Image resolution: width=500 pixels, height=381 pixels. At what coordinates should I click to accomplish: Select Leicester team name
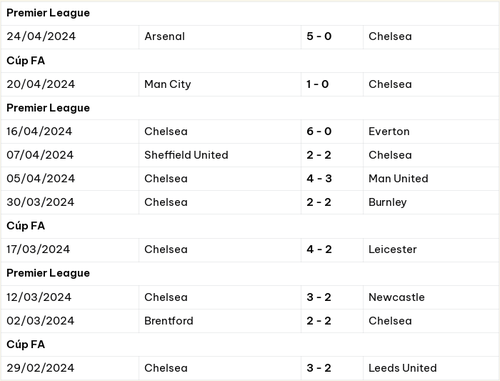click(393, 249)
